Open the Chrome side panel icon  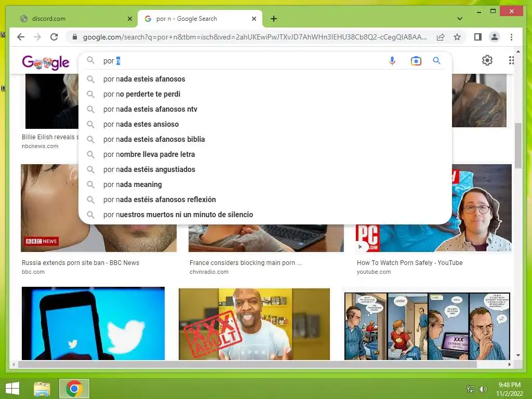(x=478, y=37)
